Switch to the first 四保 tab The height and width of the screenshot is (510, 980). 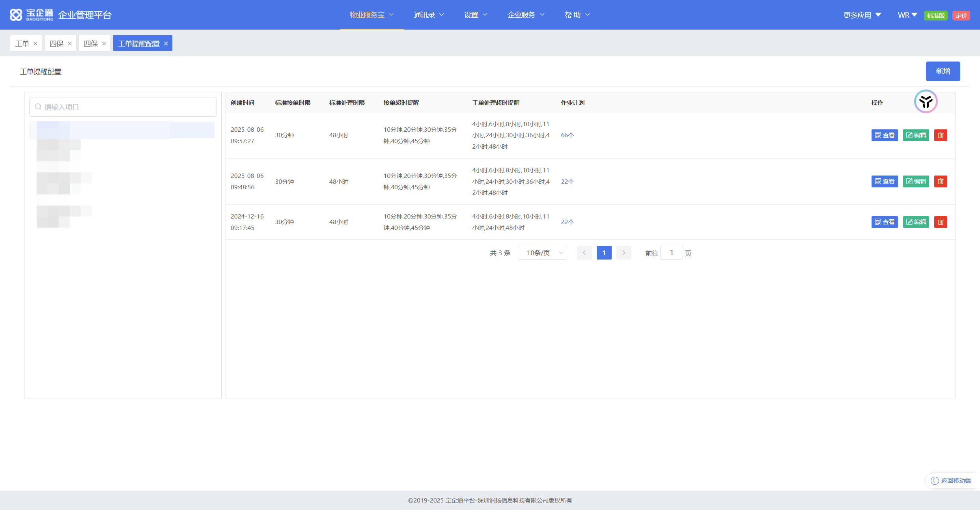56,44
